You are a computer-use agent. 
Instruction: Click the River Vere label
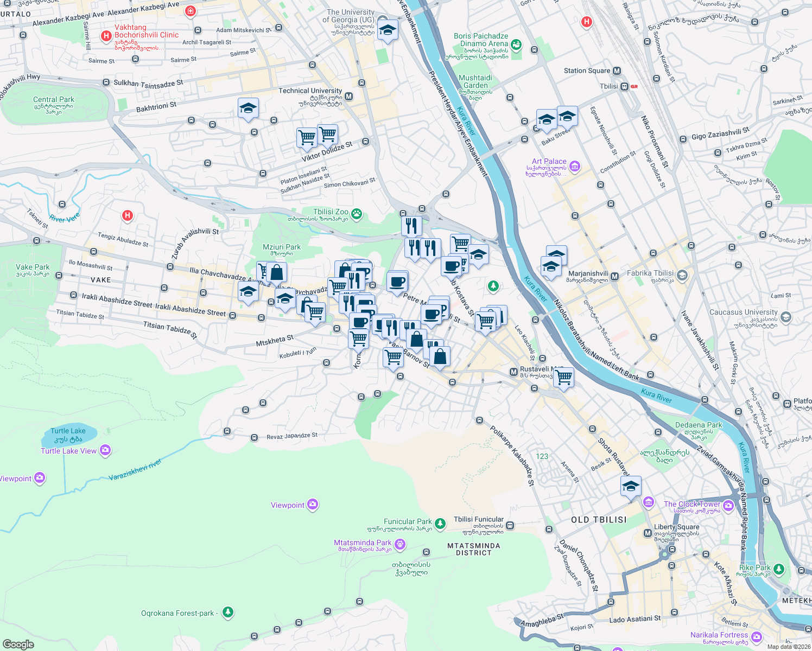point(65,218)
